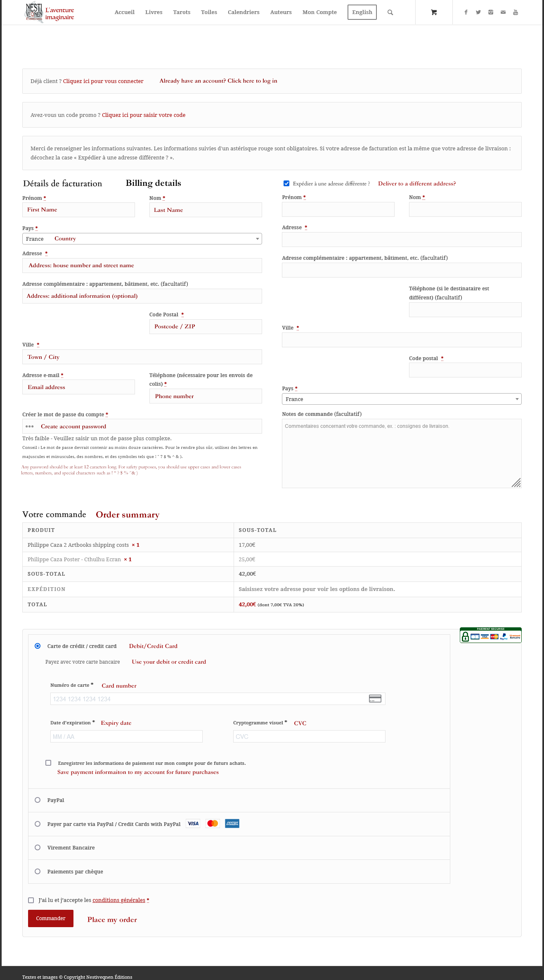This screenshot has height=980, width=544.
Task: Click 'Philippe Caza Poster - Cthulhu Ecran' row
Action: [x=272, y=559]
